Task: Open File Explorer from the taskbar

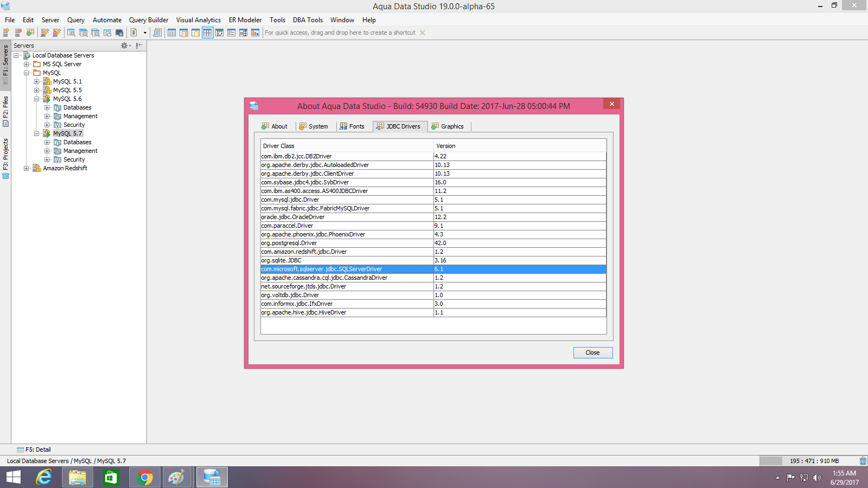Action: pyautogui.click(x=78, y=477)
